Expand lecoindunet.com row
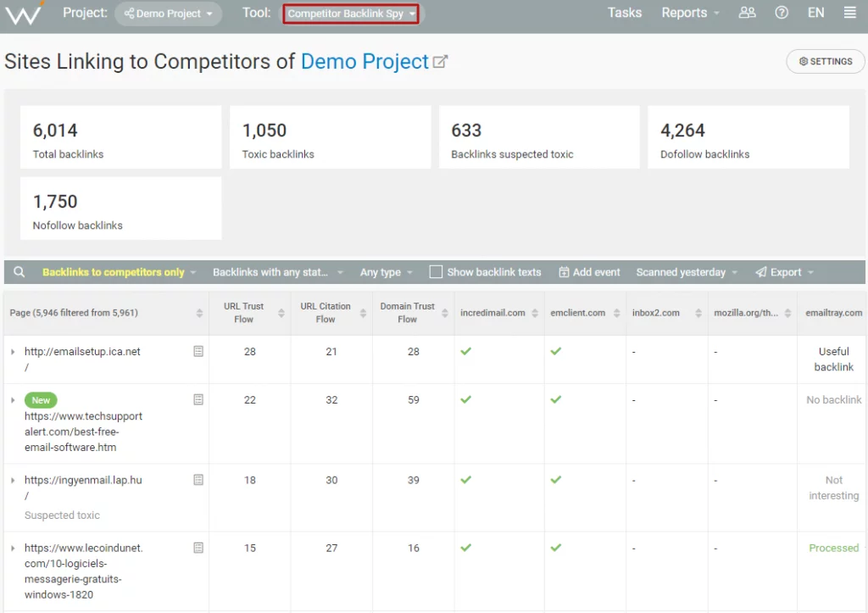Viewport: 868px width, 613px height. pos(13,549)
